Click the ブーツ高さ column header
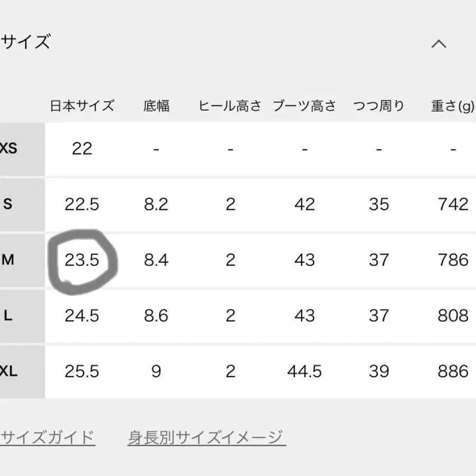 [305, 106]
